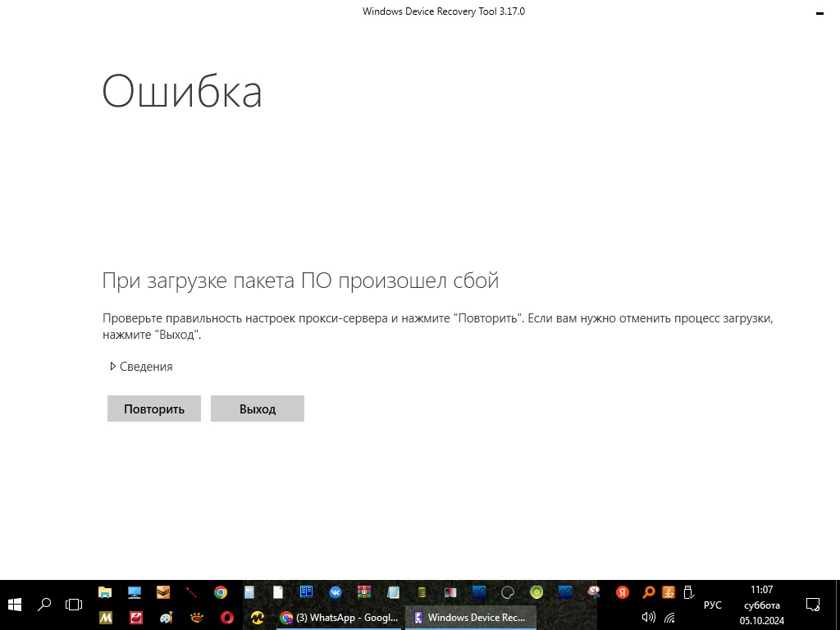Switch the РУС input language indicator
This screenshot has height=630, width=840.
pos(713,605)
